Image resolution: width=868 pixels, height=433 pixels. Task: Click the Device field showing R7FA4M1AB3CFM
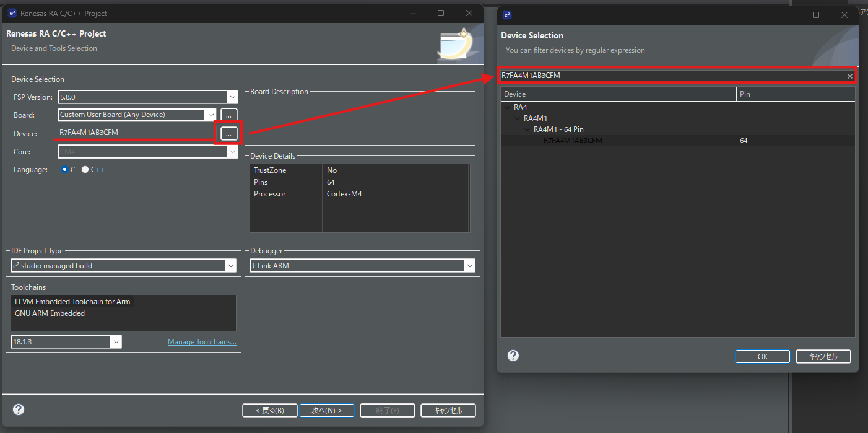point(135,133)
